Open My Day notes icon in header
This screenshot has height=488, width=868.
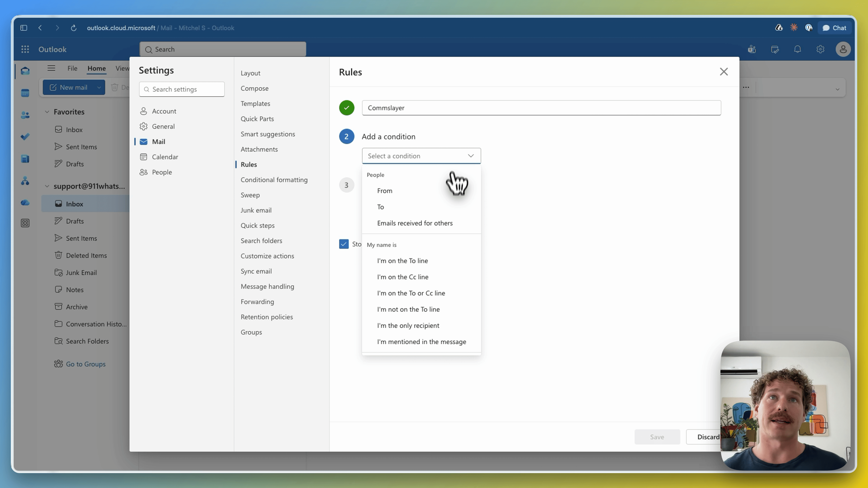775,49
